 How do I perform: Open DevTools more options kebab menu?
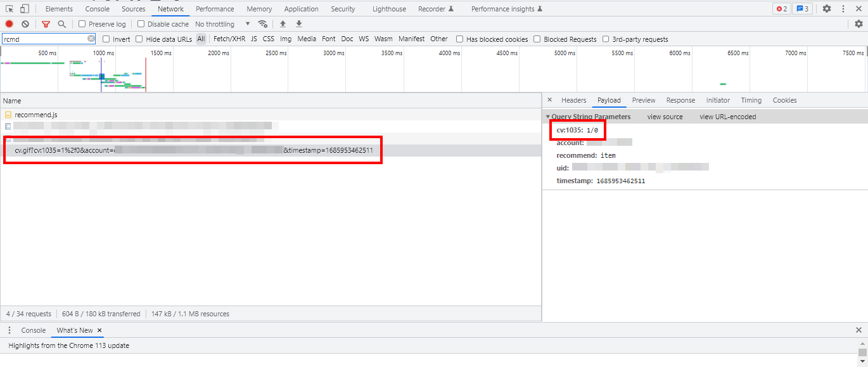[843, 9]
